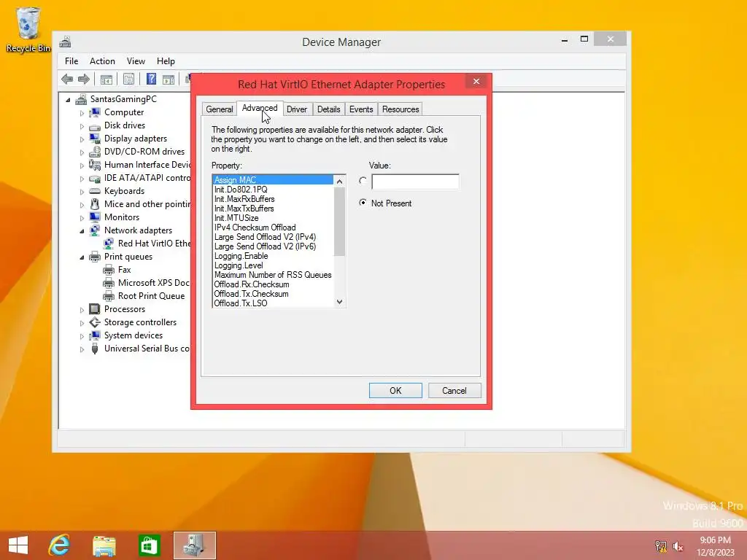This screenshot has width=747, height=560.
Task: Open the Action menu
Action: point(102,61)
